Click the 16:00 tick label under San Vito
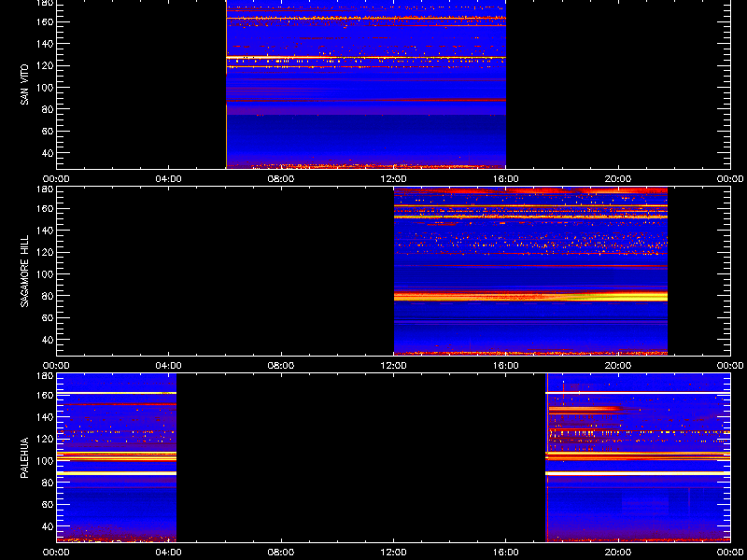Screen dimensions: 747x560 coord(506,179)
